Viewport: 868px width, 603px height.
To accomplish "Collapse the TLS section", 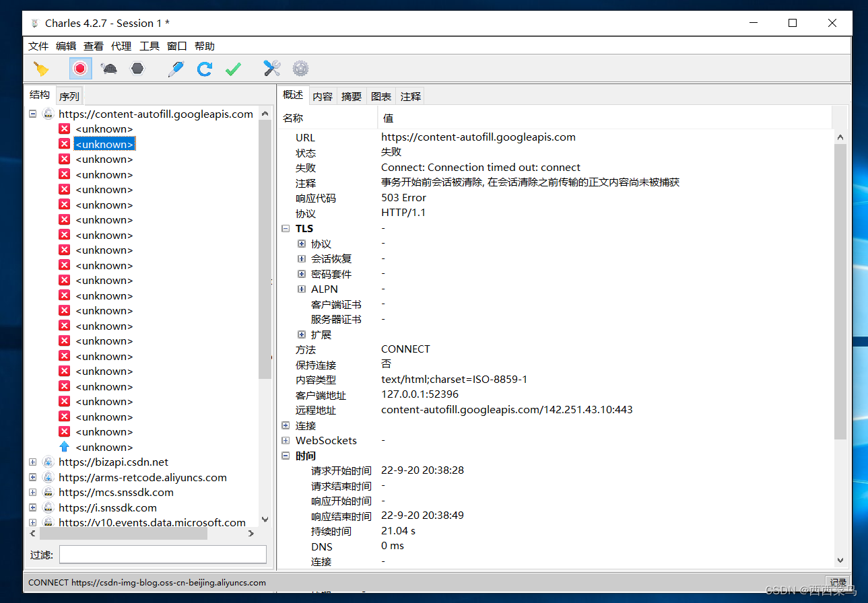I will tap(286, 228).
